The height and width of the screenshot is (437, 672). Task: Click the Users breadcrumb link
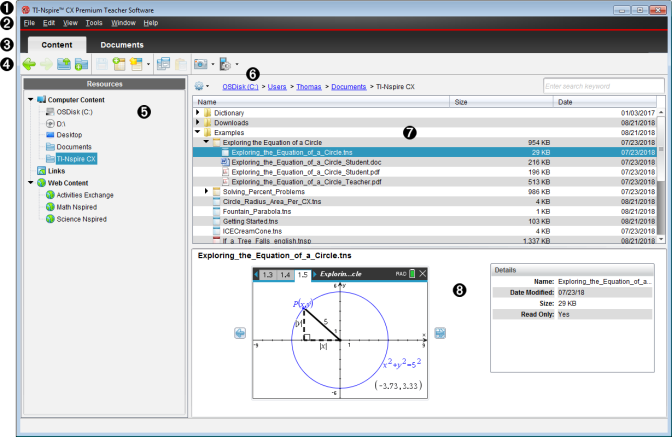(276, 88)
